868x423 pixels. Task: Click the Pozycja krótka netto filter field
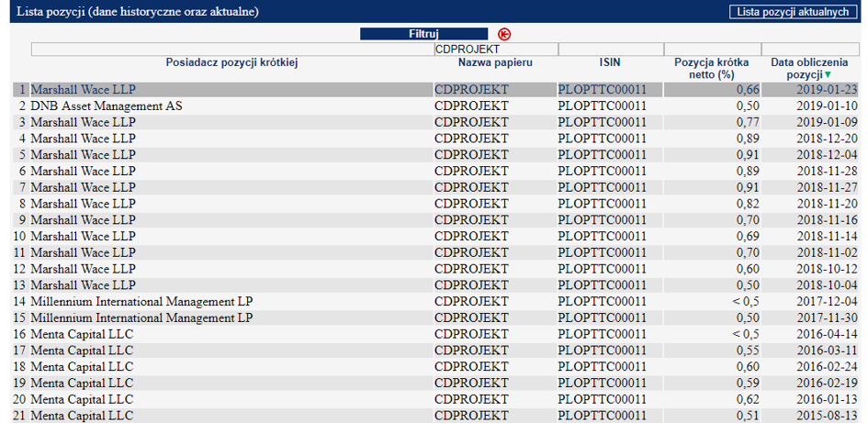pos(712,50)
